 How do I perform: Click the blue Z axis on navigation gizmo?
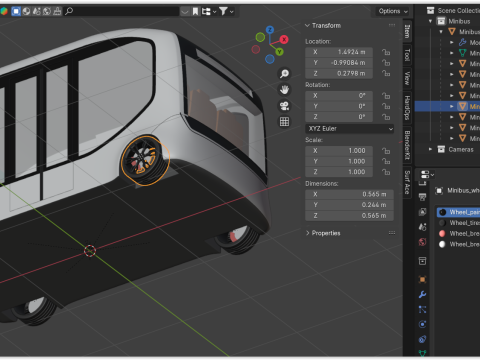click(270, 30)
